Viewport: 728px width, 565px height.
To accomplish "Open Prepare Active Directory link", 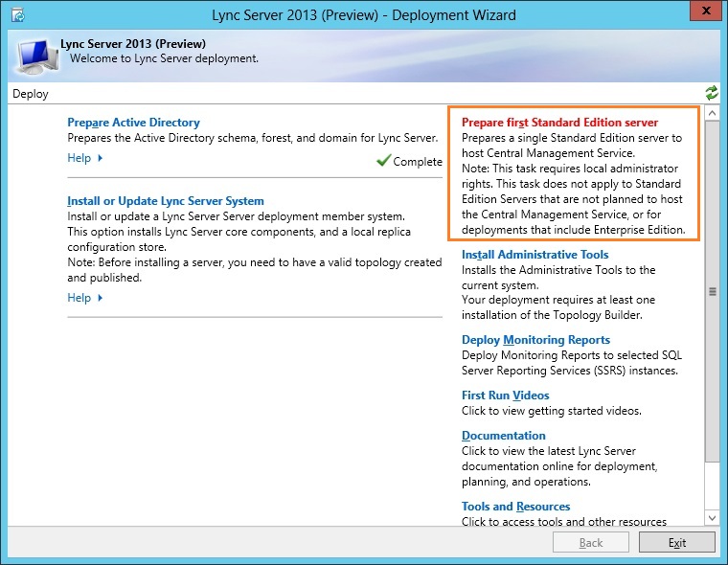I will point(133,123).
